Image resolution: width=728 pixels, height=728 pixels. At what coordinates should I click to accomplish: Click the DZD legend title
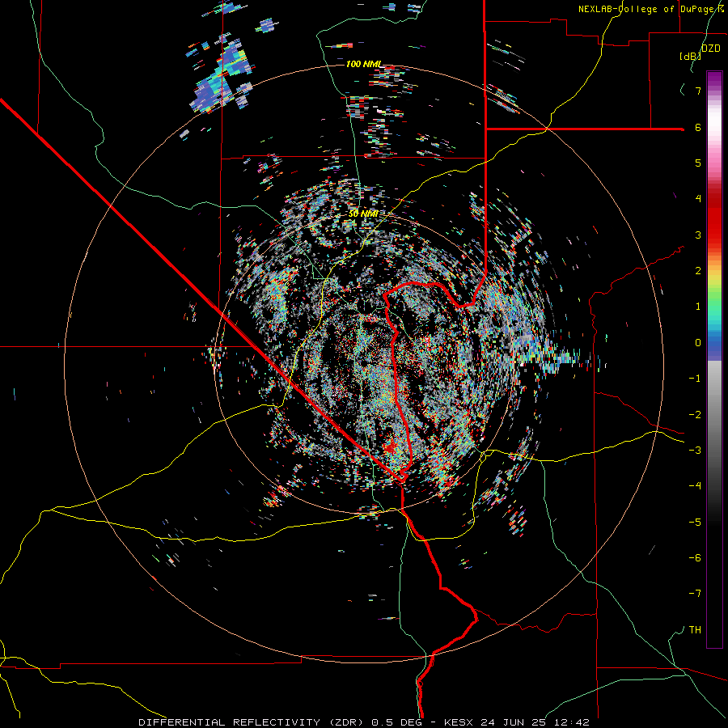pyautogui.click(x=710, y=49)
